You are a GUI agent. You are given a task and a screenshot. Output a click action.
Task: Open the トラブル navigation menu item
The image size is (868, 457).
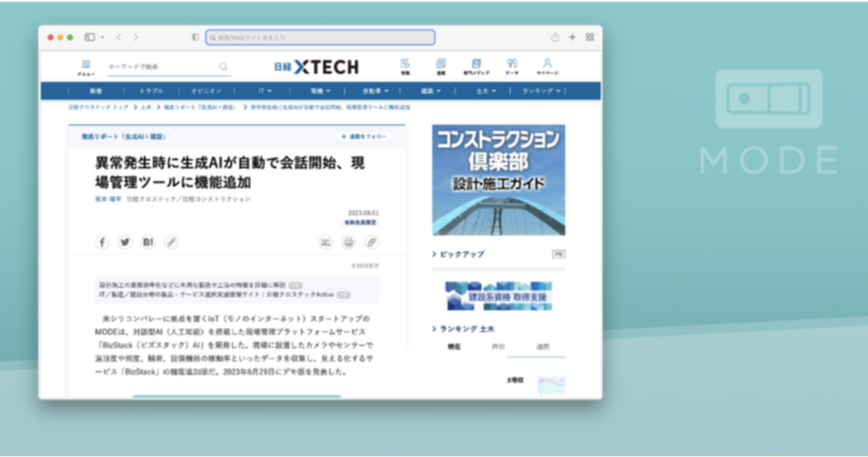[151, 91]
